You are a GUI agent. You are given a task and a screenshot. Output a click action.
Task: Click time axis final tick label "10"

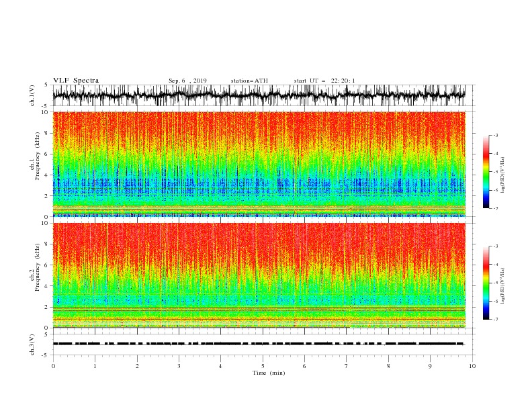[472, 366]
